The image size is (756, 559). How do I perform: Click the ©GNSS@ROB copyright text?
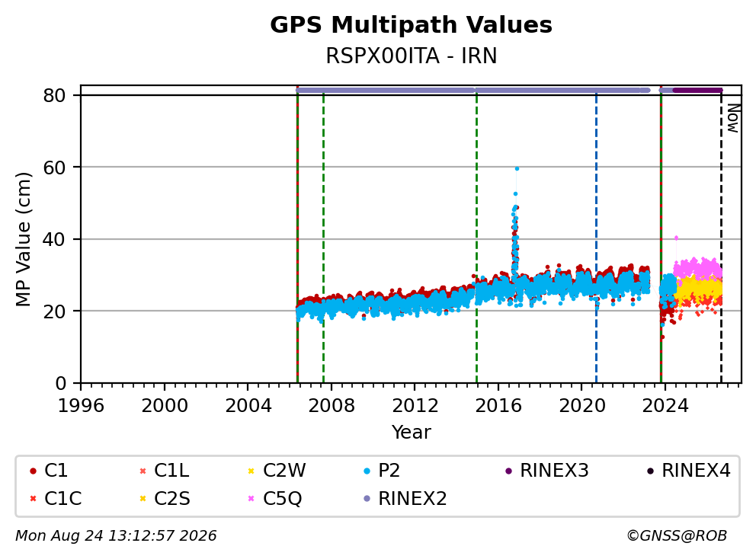(x=677, y=536)
